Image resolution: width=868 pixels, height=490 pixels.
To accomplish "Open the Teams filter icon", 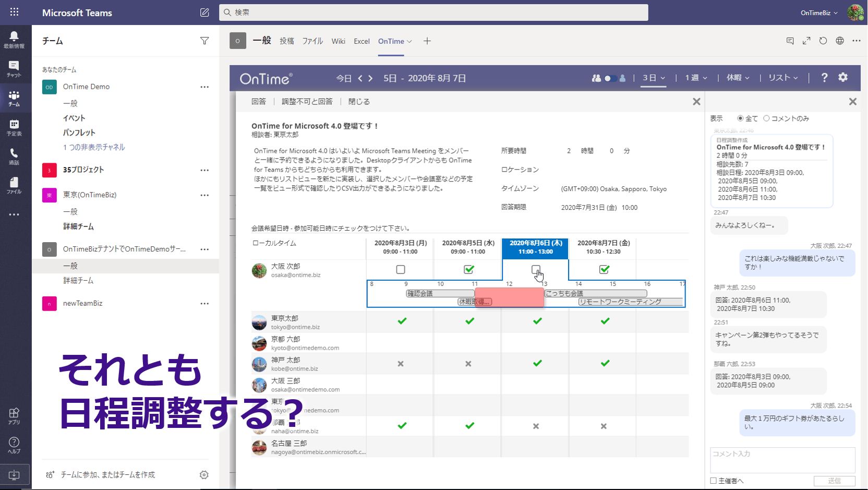I will tap(204, 41).
